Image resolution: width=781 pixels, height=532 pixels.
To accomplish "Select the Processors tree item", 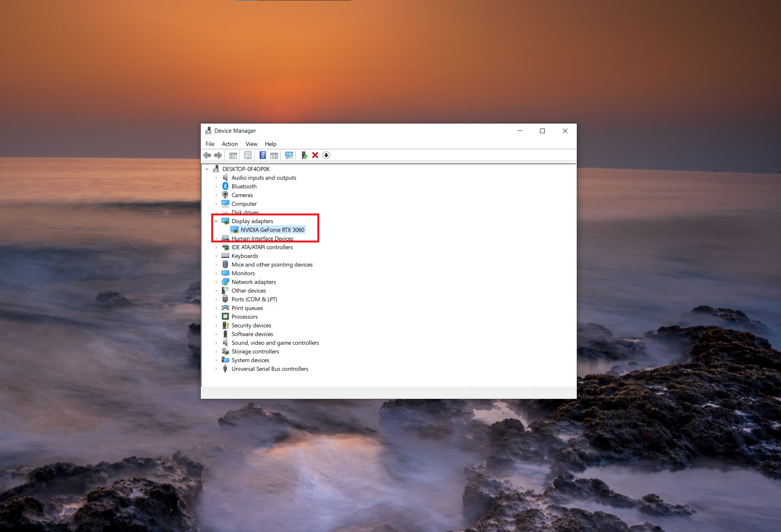I will (x=244, y=317).
